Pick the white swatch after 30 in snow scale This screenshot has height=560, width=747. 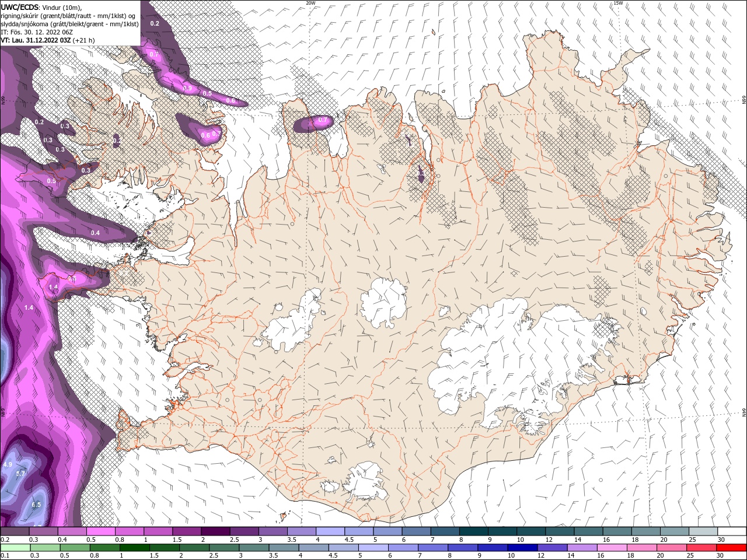(x=731, y=531)
